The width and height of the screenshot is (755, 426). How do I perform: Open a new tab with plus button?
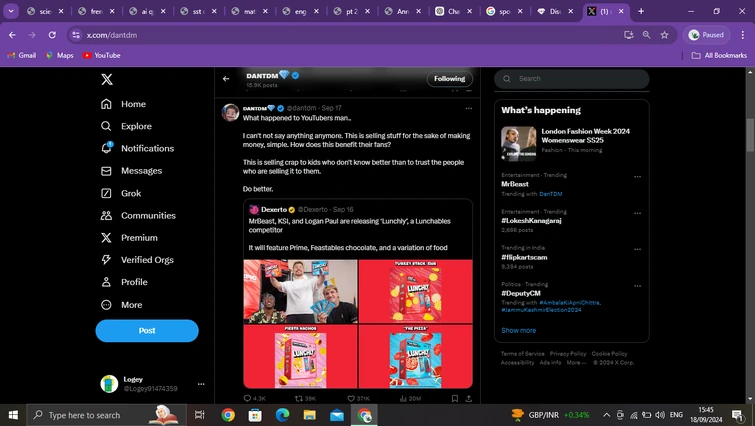point(641,11)
